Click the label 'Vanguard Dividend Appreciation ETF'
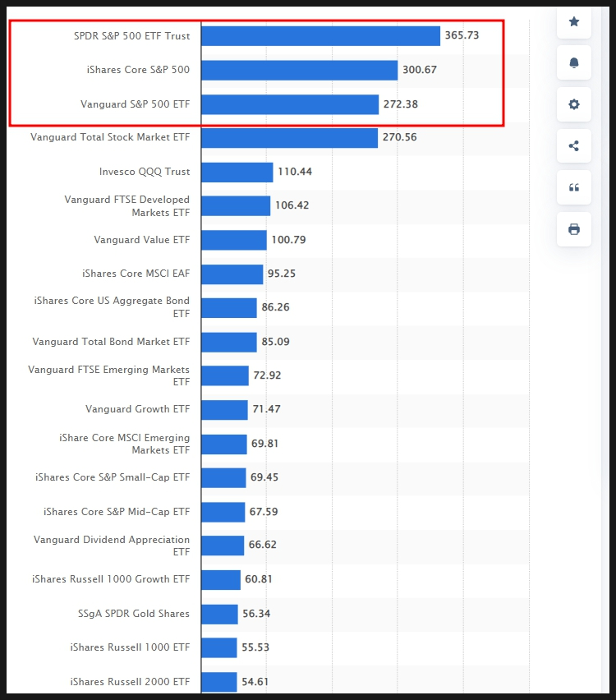This screenshot has width=616, height=700. 112,546
